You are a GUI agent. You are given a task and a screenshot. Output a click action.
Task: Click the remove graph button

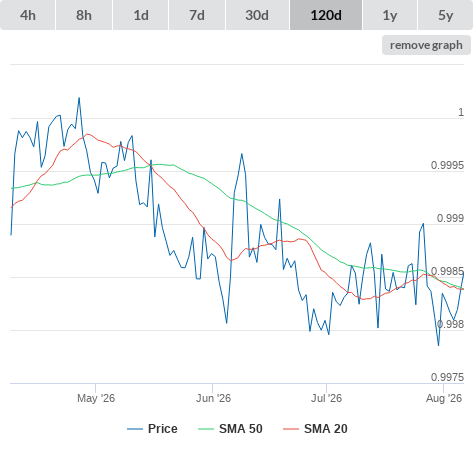(x=426, y=45)
